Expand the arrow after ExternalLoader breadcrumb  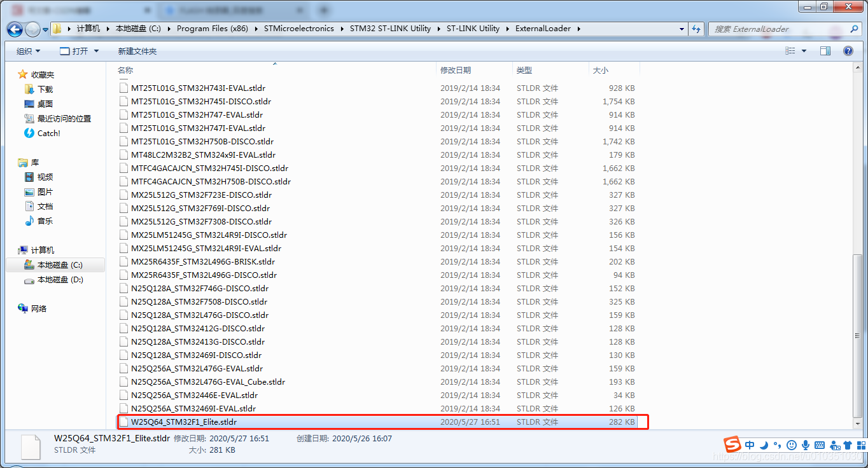coord(578,29)
